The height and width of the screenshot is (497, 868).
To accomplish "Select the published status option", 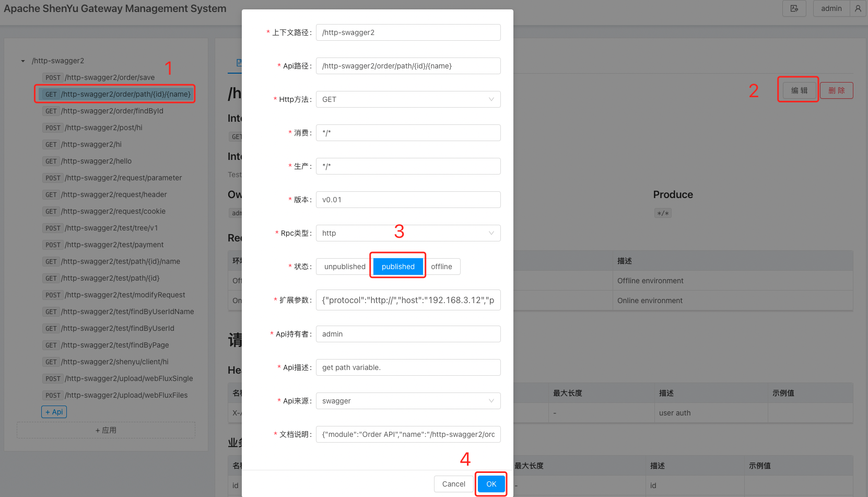I will [398, 267].
